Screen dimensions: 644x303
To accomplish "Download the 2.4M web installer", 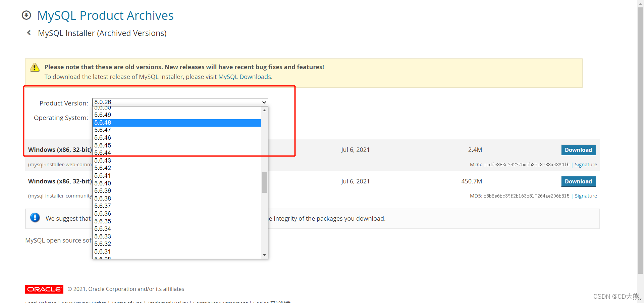I will (x=579, y=150).
